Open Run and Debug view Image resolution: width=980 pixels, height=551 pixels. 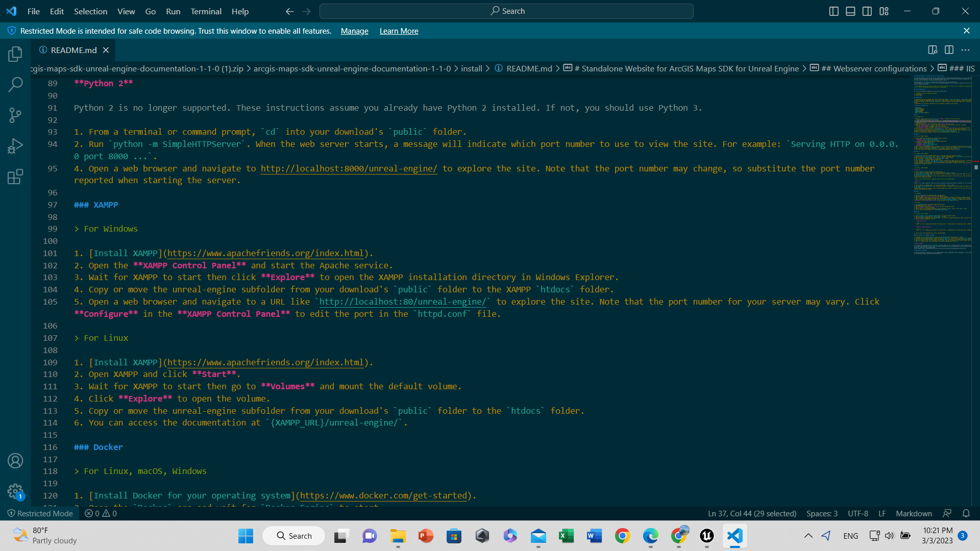(x=15, y=146)
